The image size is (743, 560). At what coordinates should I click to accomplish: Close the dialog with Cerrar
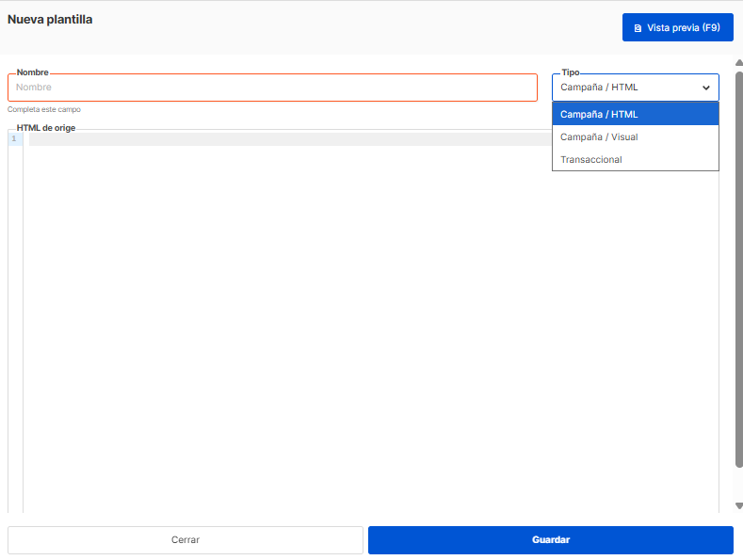pos(186,540)
